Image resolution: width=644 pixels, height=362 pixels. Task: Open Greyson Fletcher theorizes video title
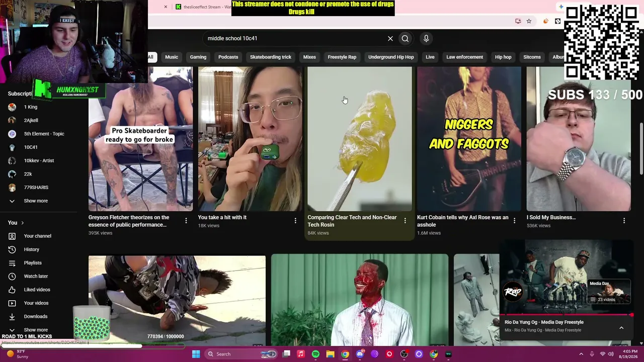click(129, 221)
